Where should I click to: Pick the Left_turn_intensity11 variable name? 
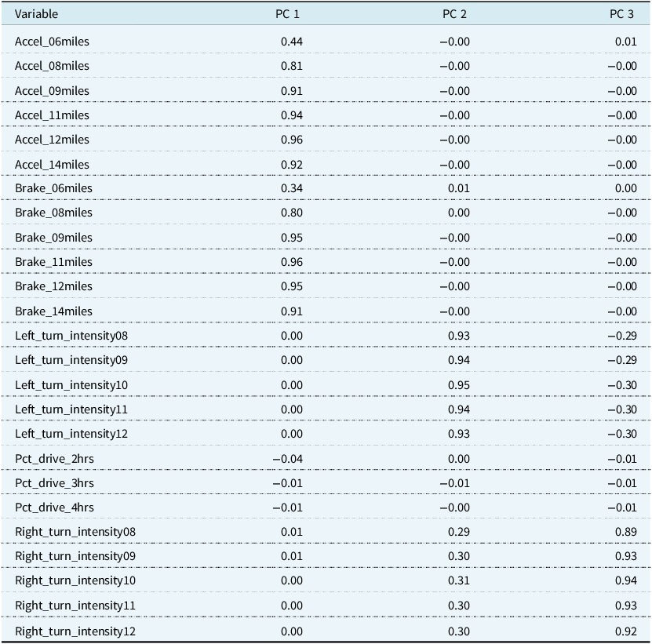click(x=71, y=409)
